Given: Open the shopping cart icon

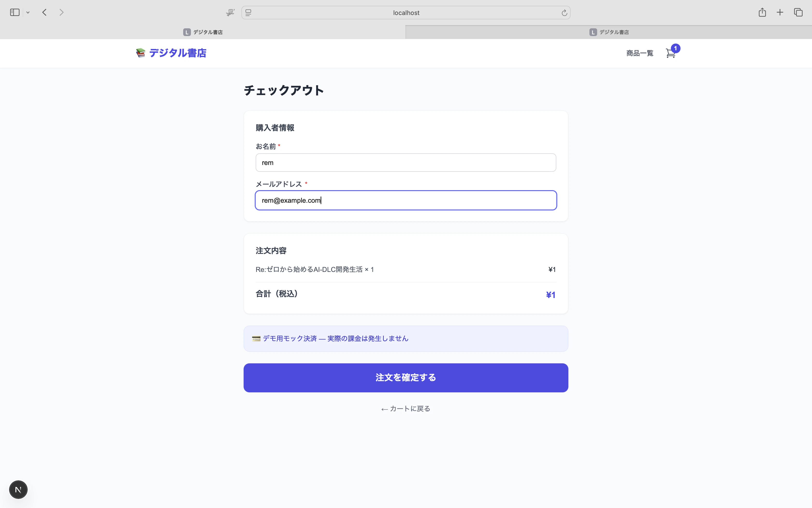Looking at the screenshot, I should coord(670,53).
